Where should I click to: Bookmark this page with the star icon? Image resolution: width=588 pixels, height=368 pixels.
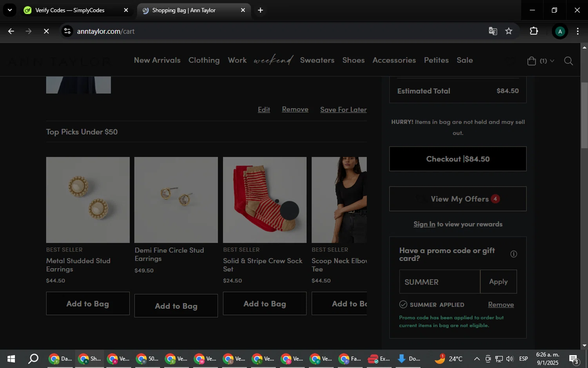(509, 31)
